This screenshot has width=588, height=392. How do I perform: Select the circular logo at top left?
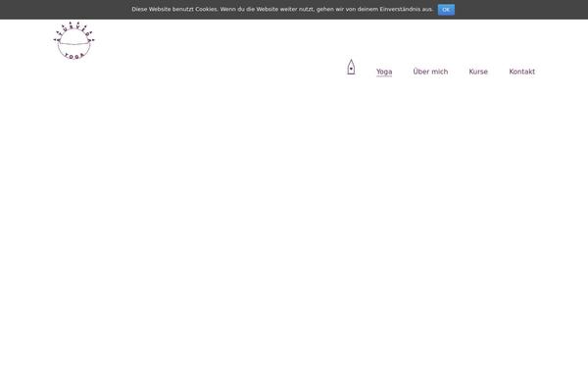click(73, 42)
